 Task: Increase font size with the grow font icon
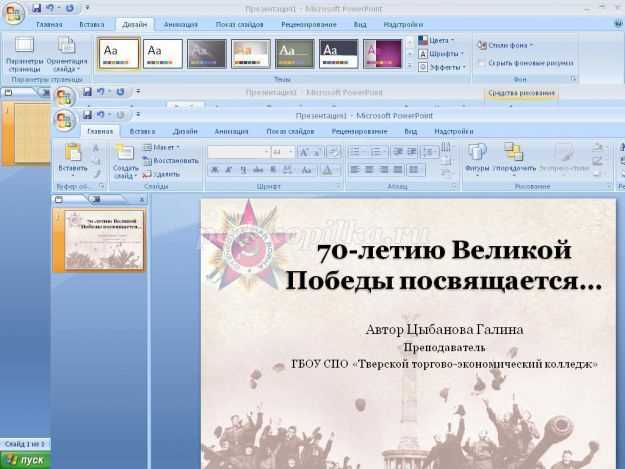(x=304, y=152)
